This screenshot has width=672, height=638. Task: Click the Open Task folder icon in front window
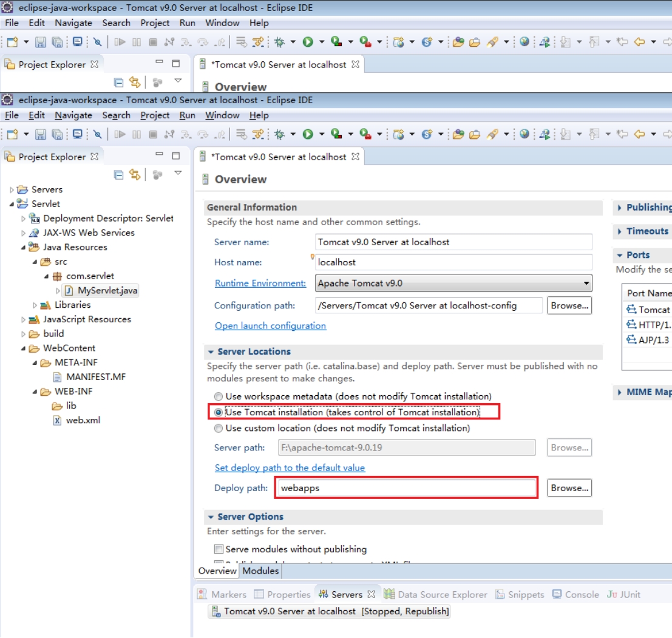(x=475, y=135)
